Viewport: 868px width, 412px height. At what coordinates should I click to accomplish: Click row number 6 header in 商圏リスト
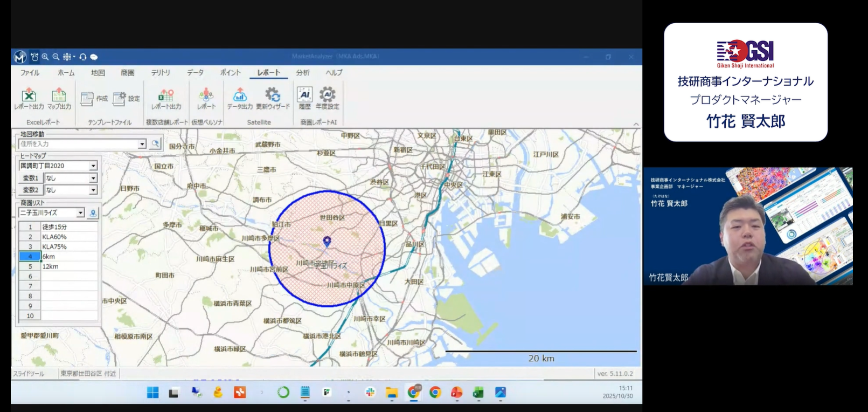(30, 276)
